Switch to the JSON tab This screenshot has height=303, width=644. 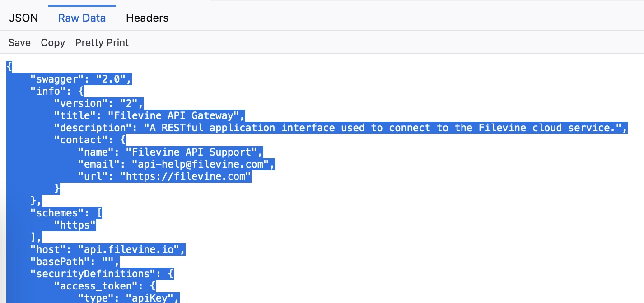(x=23, y=18)
